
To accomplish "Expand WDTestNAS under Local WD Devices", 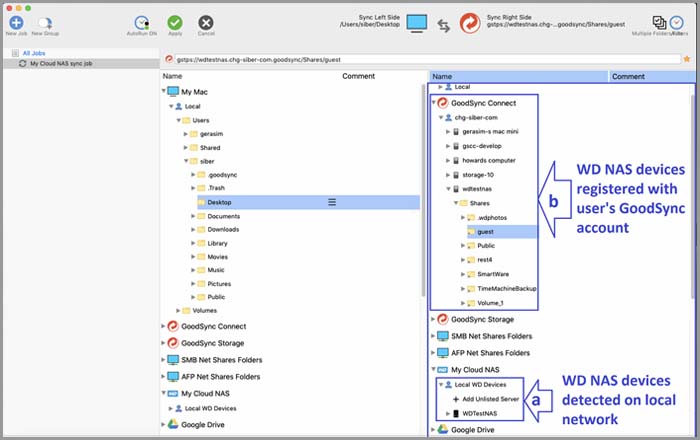I will coord(447,414).
